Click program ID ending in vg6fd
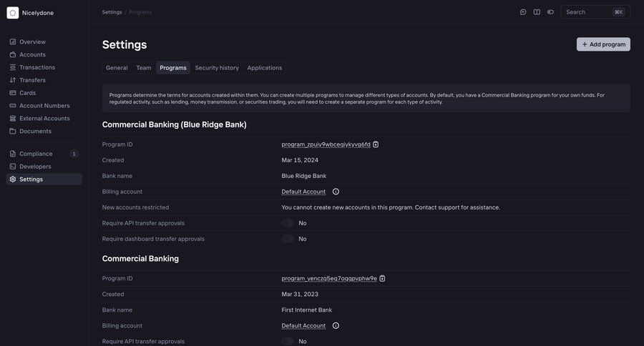This screenshot has width=644, height=346. click(326, 144)
